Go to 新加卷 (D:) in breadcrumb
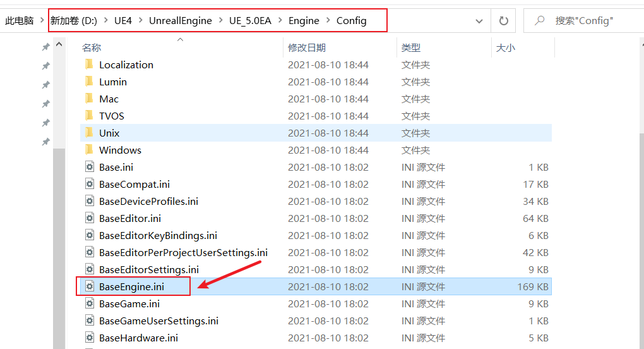This screenshot has width=644, height=349. point(74,21)
